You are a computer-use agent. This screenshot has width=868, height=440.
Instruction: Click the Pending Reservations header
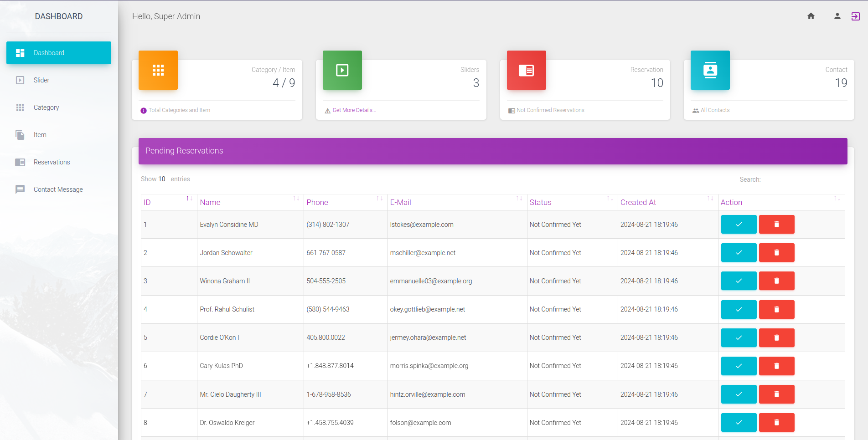493,151
